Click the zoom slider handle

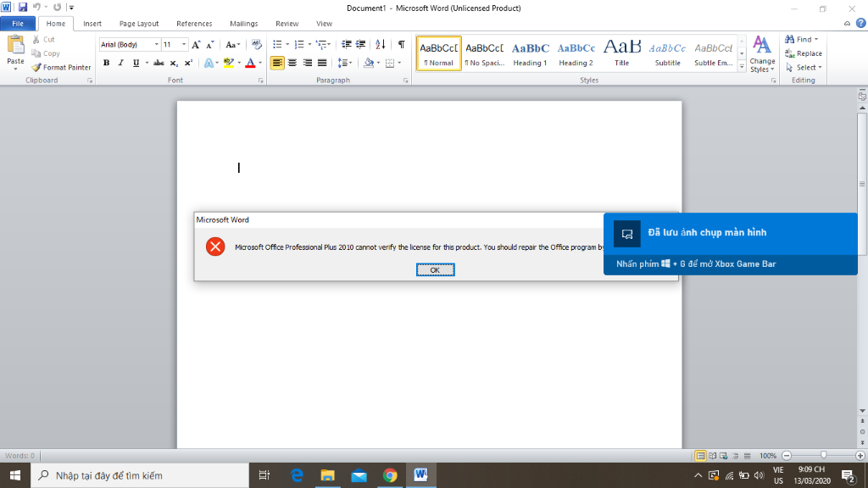(824, 455)
